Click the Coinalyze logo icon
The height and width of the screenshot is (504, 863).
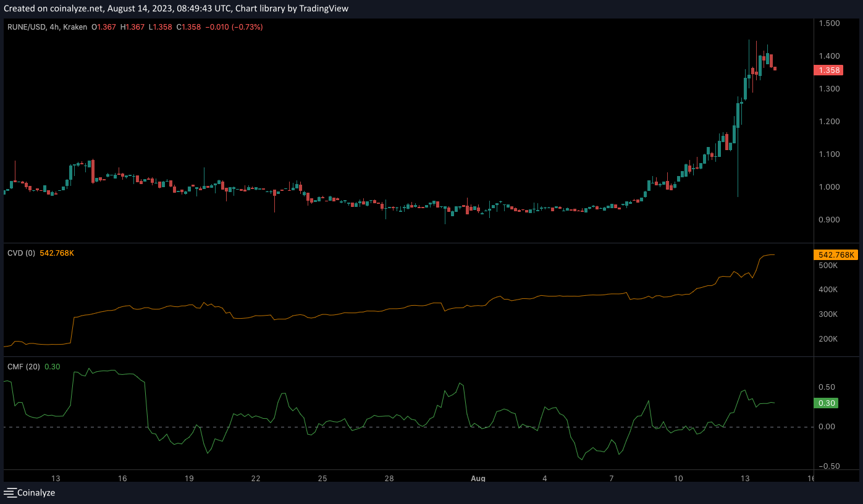10,492
